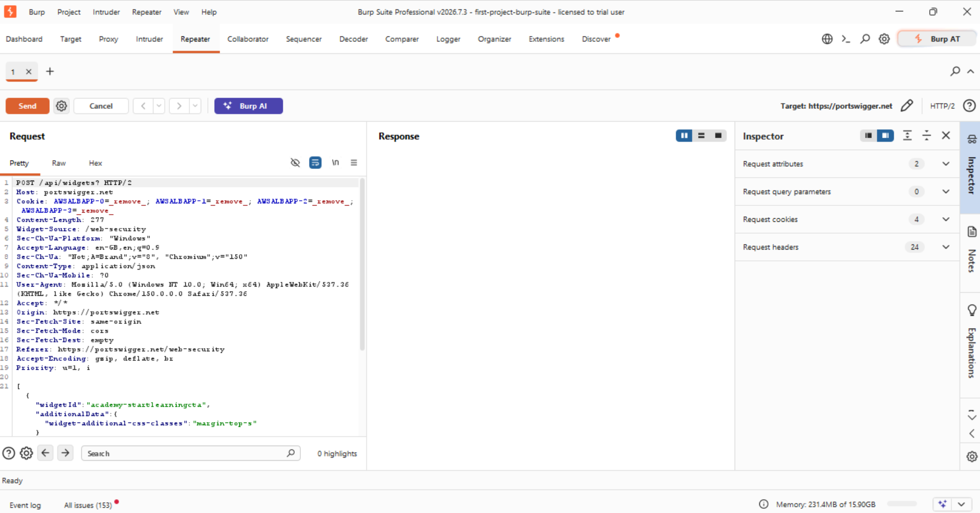Edit the target with the pencil icon
The width and height of the screenshot is (980, 513).
[x=907, y=106]
